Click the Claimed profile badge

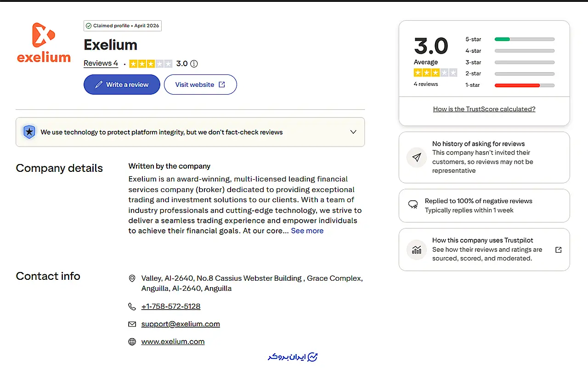pos(123,26)
